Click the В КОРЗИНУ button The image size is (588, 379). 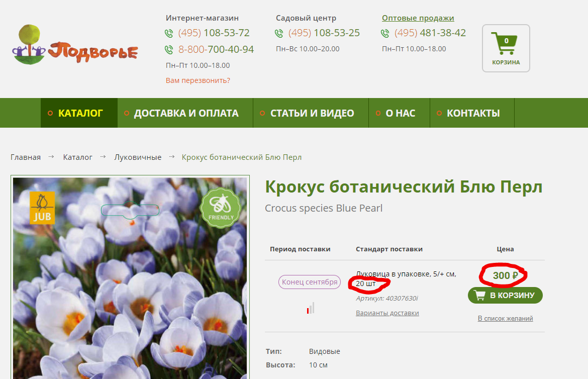[x=505, y=295]
